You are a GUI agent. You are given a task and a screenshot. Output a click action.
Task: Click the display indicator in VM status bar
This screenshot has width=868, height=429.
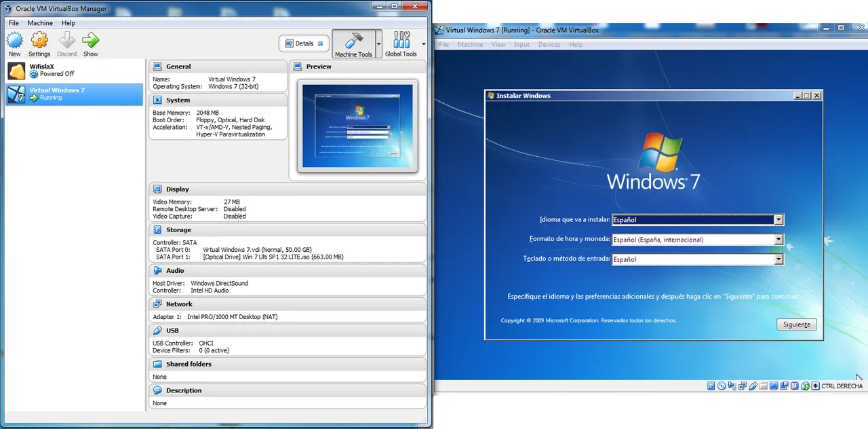tap(774, 386)
